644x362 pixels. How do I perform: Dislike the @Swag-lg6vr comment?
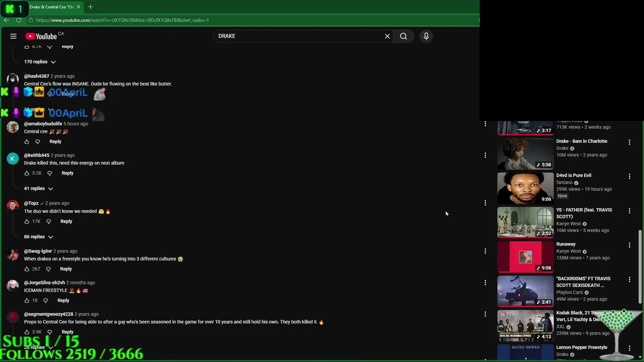[48, 269]
